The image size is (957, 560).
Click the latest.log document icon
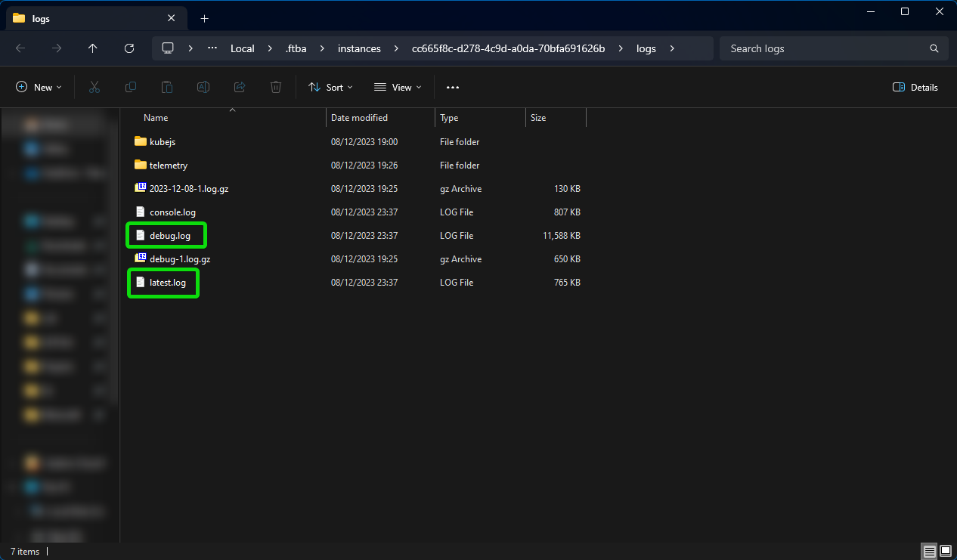pyautogui.click(x=140, y=282)
